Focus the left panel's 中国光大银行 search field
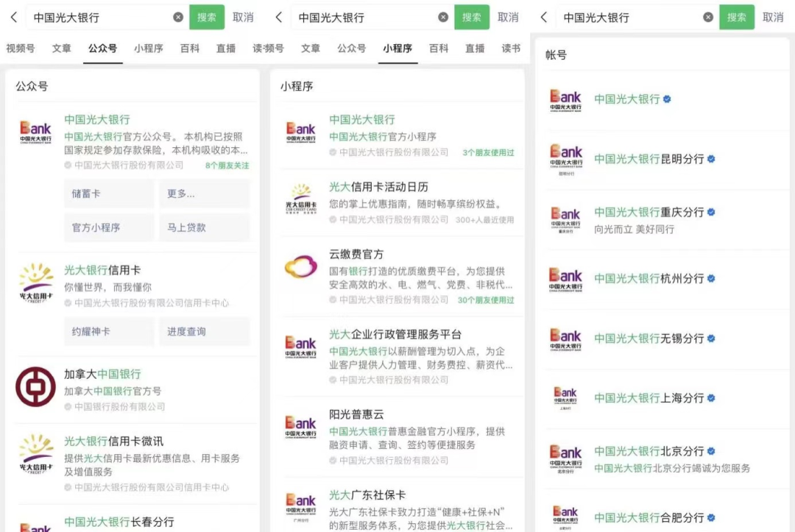 point(107,17)
